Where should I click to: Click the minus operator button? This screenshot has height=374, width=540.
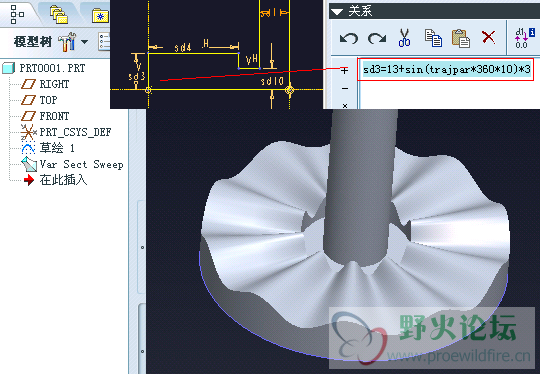[345, 89]
